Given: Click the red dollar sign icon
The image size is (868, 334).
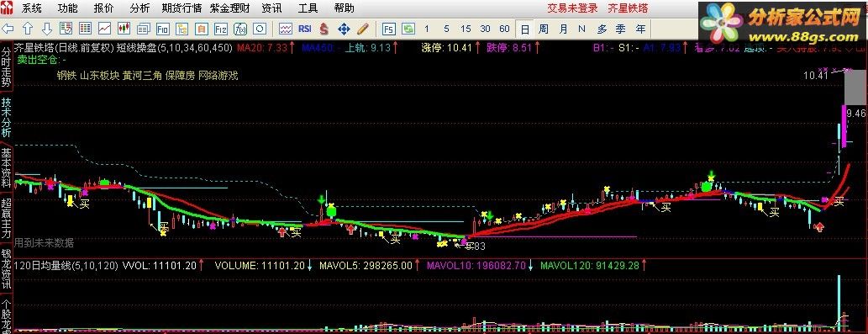Looking at the screenshot, I should tap(324, 29).
